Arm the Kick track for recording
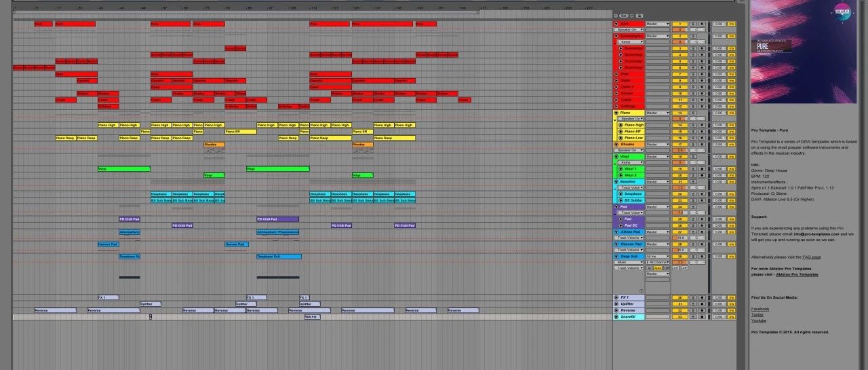Screen dimensions: 868x370 (702, 24)
